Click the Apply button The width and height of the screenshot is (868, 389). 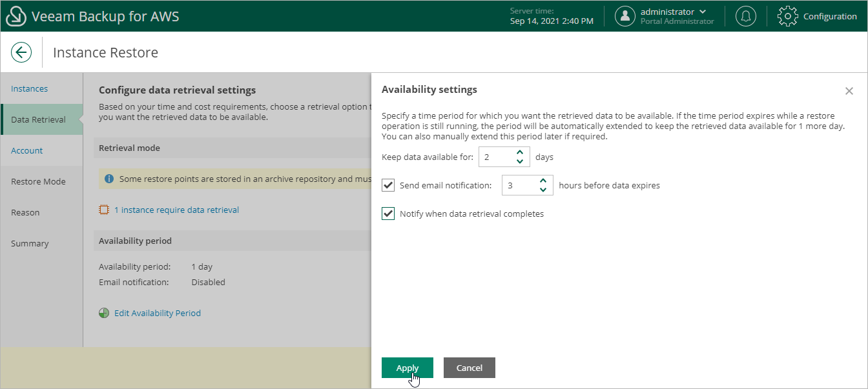[x=407, y=368]
